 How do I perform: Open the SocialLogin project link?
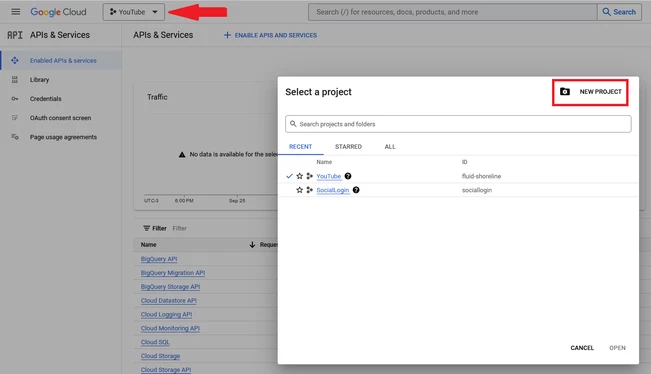333,190
